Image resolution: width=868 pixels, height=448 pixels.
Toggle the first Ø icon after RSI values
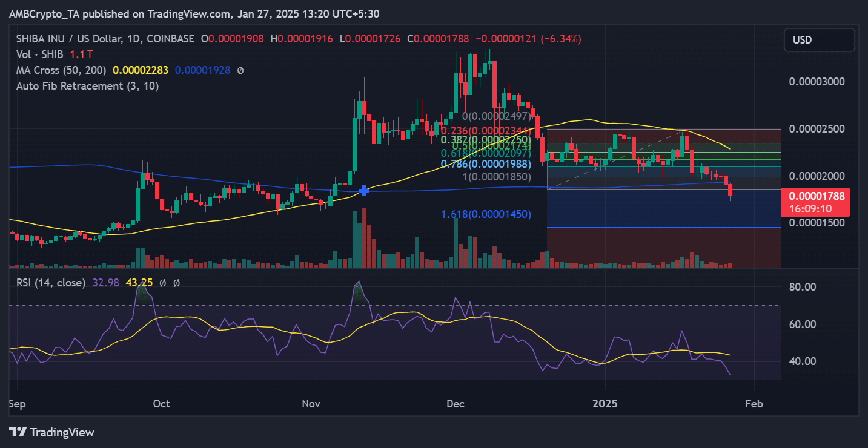164,283
